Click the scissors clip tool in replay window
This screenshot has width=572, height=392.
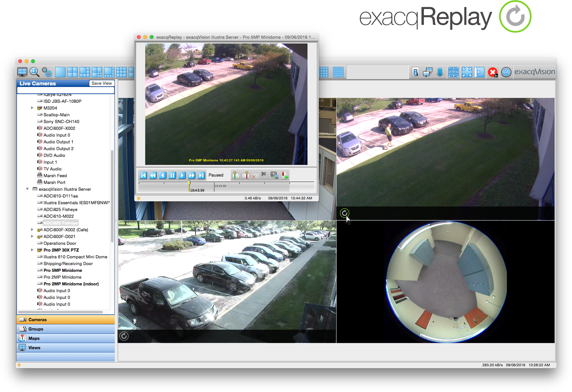[265, 175]
